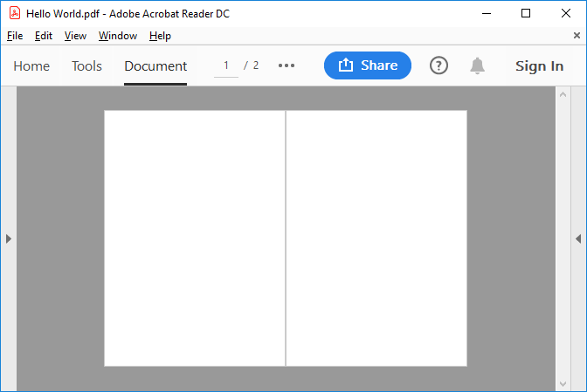Click the scroll down arrow
The height and width of the screenshot is (392, 587).
563,383
